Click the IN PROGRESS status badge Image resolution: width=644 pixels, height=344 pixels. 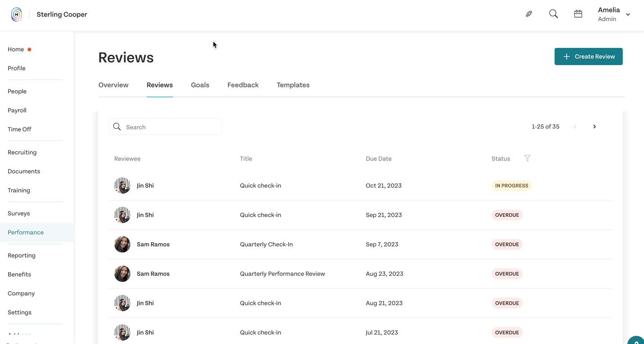point(512,185)
